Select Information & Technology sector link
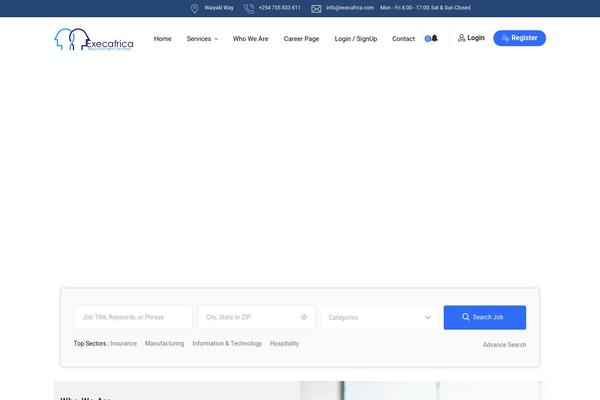 coord(227,343)
